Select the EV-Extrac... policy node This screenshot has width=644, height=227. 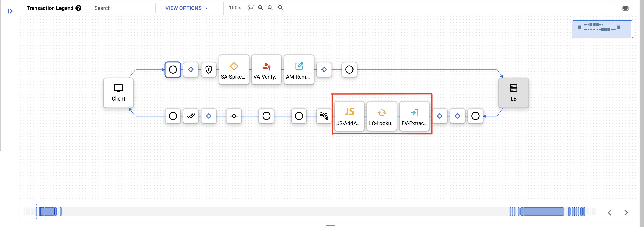(415, 116)
